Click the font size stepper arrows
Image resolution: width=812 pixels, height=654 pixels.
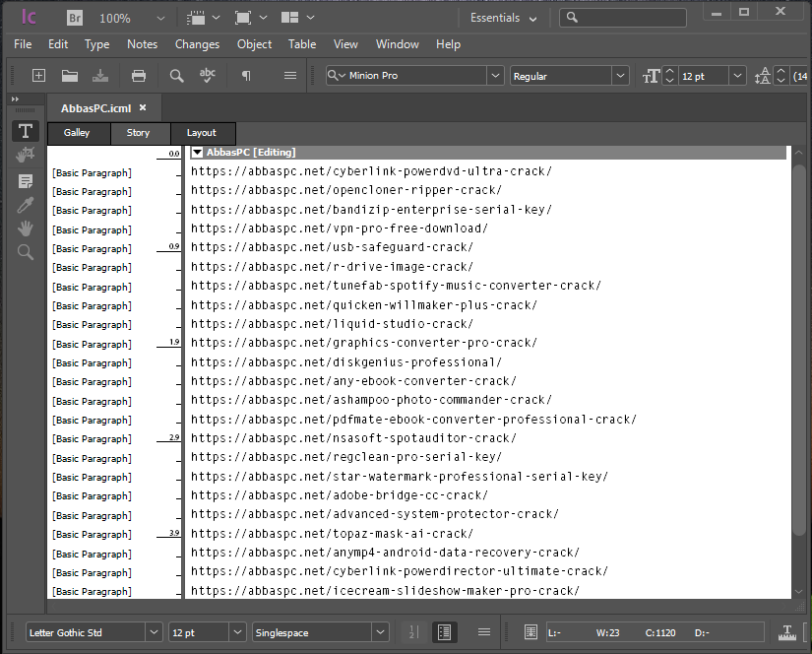tap(669, 76)
